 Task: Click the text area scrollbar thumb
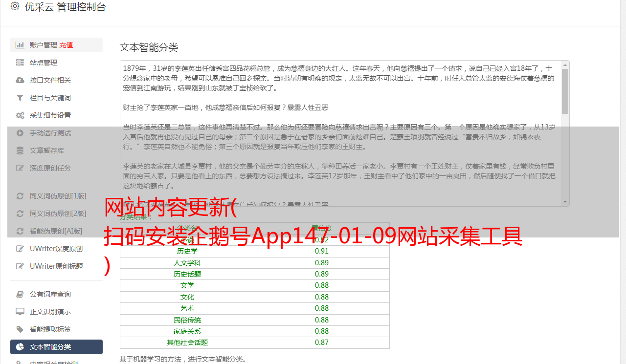(x=565, y=91)
